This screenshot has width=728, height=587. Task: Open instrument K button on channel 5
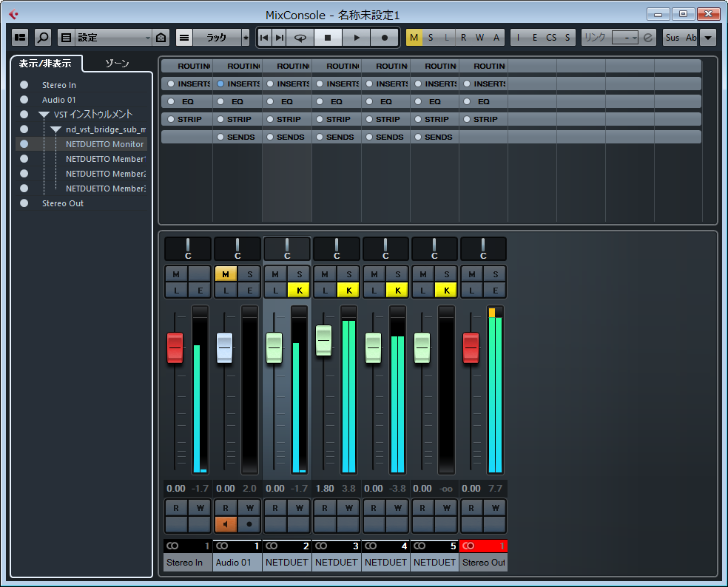(x=447, y=291)
